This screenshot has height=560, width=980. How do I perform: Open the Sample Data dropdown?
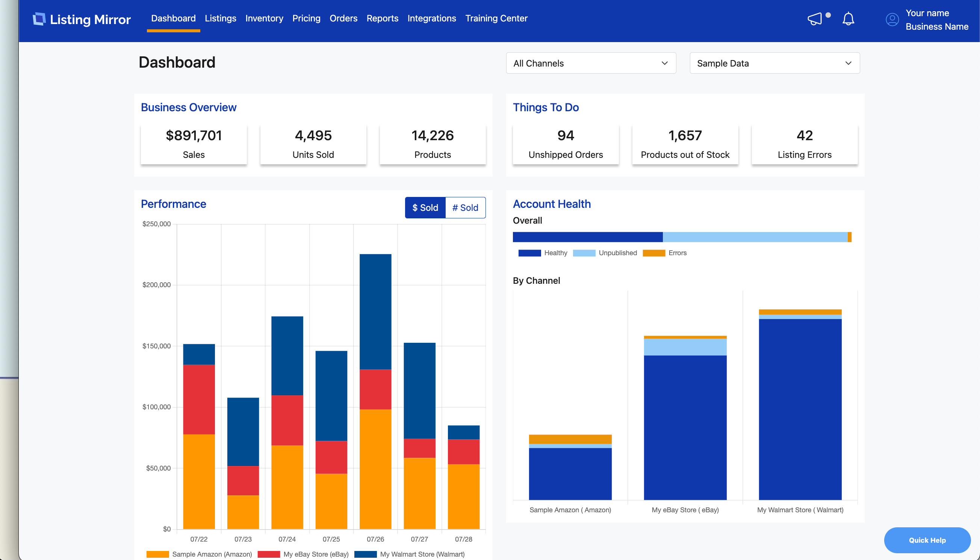pyautogui.click(x=774, y=63)
